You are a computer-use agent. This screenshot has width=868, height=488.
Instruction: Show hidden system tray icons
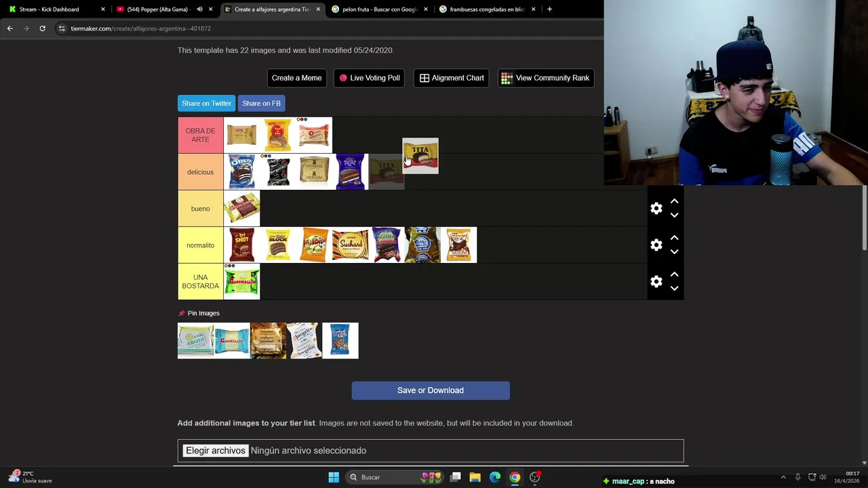[x=783, y=477]
